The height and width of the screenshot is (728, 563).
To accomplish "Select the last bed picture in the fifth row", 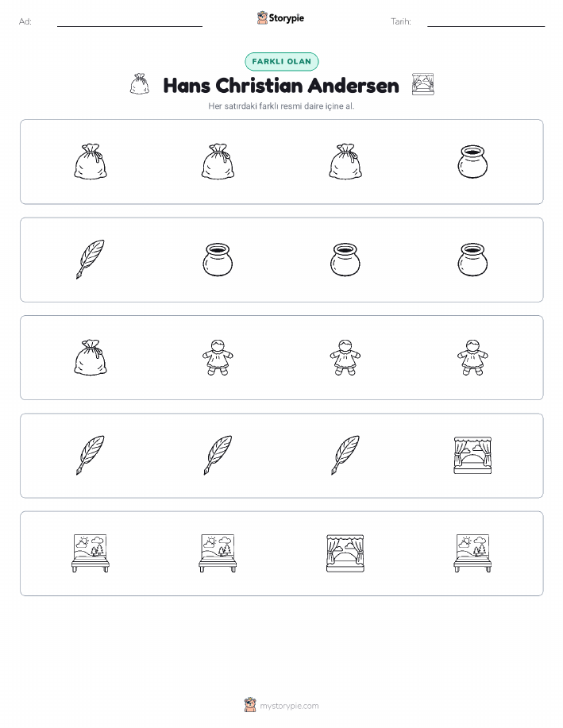I will [472, 553].
